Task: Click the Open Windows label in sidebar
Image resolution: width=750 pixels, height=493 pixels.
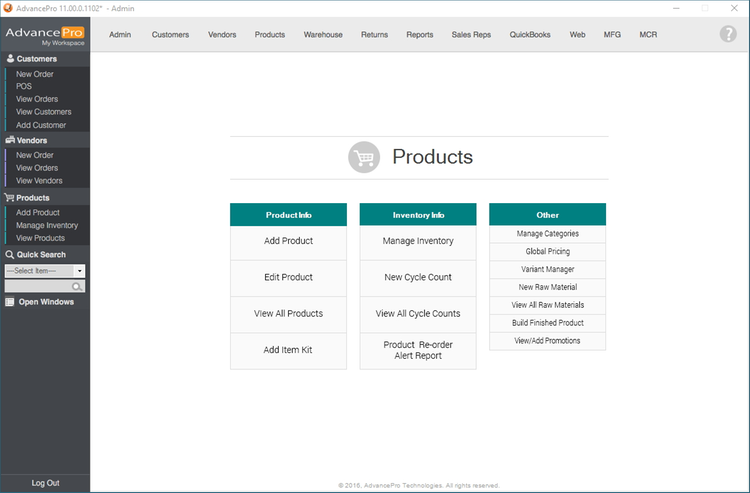Action: (x=46, y=302)
